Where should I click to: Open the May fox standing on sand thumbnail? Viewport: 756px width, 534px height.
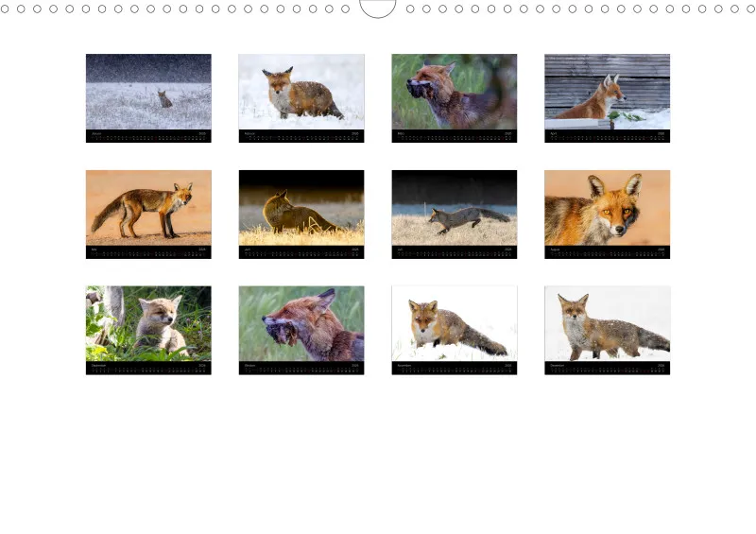[x=148, y=215]
